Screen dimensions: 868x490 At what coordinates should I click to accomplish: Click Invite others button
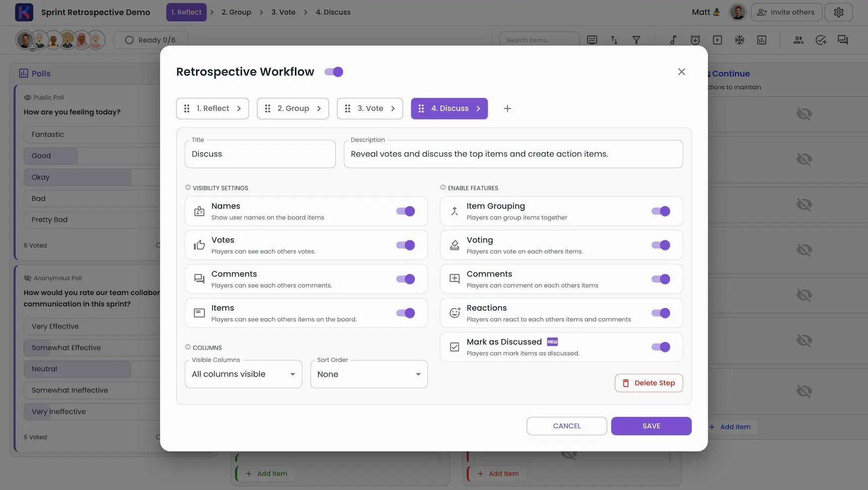pos(786,12)
